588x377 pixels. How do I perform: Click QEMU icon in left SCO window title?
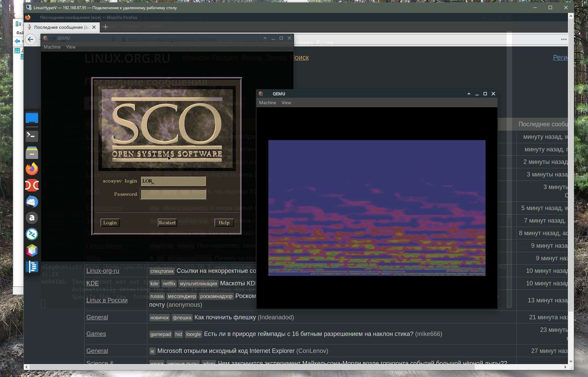pos(45,38)
